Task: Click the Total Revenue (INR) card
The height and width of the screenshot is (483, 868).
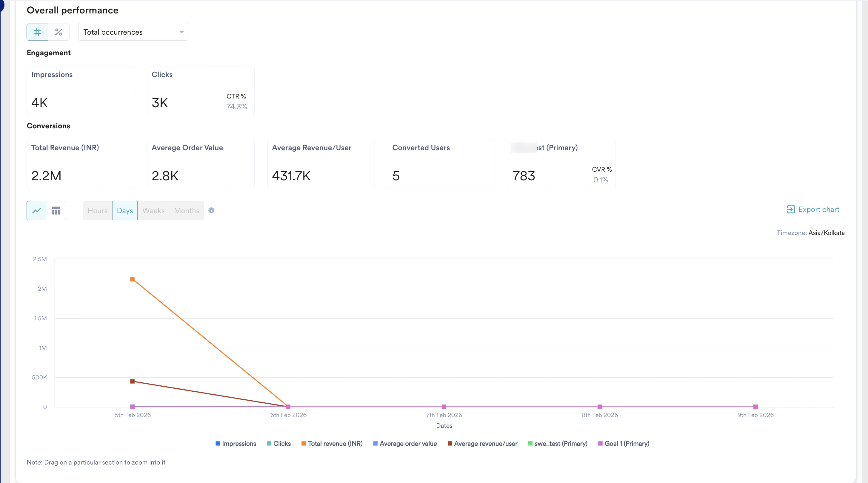Action: (80, 164)
